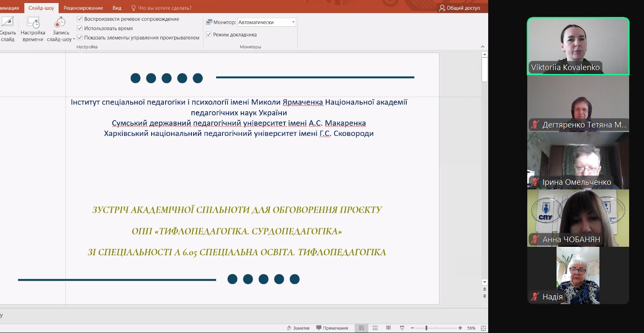This screenshot has height=333, width=644.
Task: Open the Заметки notes pane button
Action: pos(298,328)
